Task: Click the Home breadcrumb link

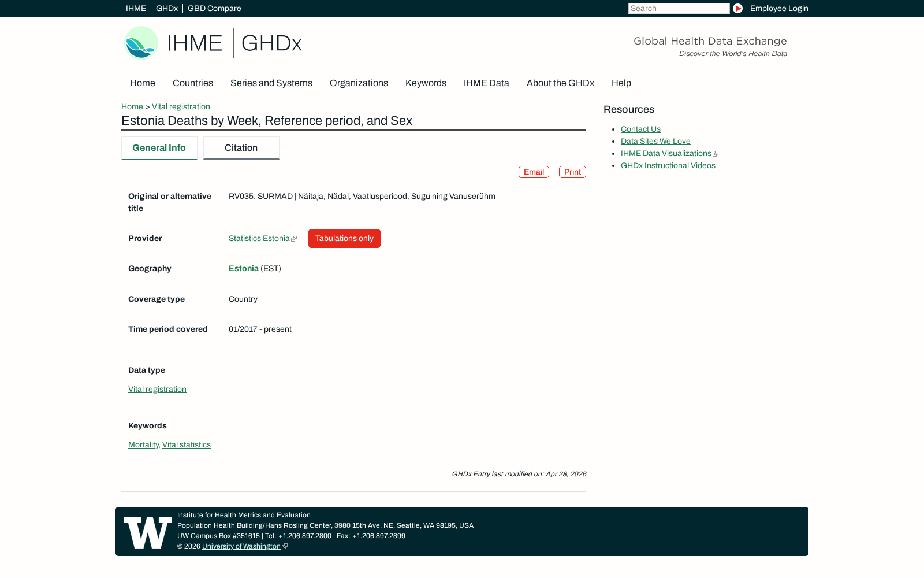Action: click(x=132, y=106)
